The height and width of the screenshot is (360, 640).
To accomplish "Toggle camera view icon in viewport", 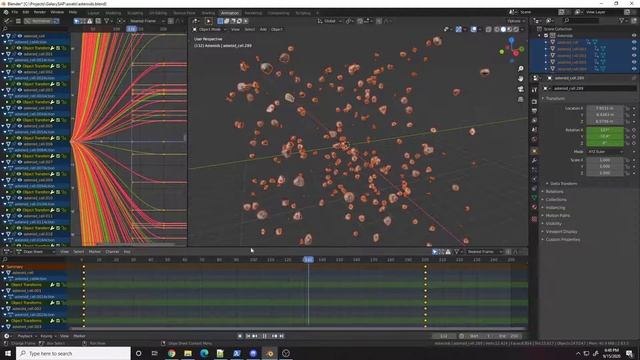I will click(x=520, y=89).
